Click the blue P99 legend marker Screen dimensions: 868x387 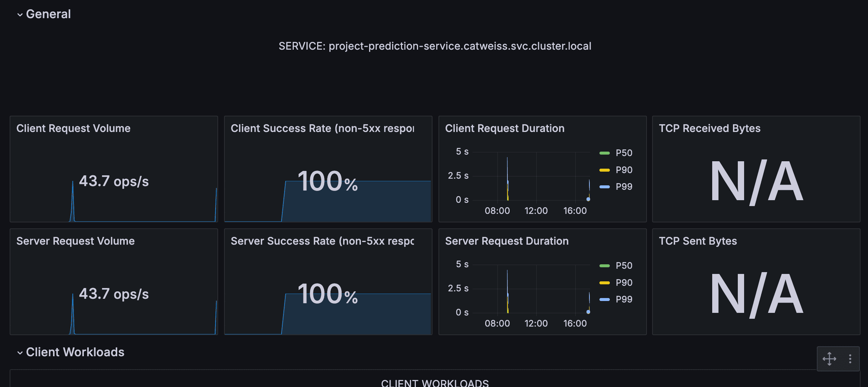pos(605,186)
